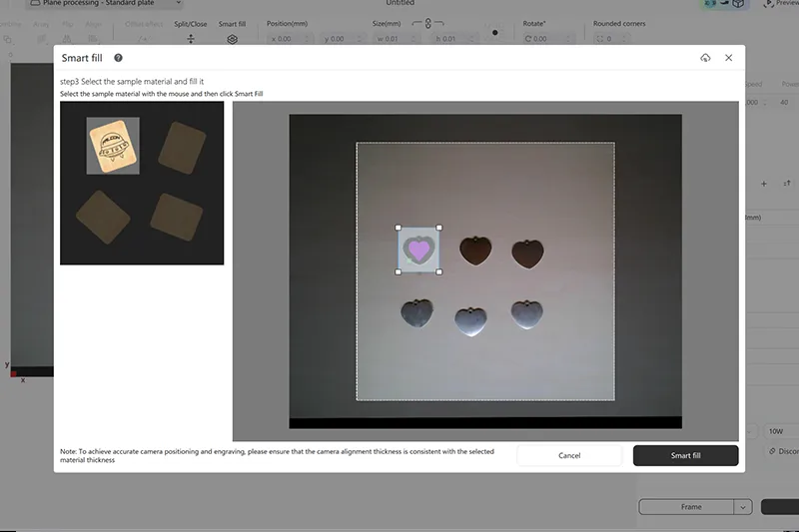Image resolution: width=799 pixels, height=532 pixels.
Task: Click the top-middle dark heart pendant
Action: click(473, 250)
